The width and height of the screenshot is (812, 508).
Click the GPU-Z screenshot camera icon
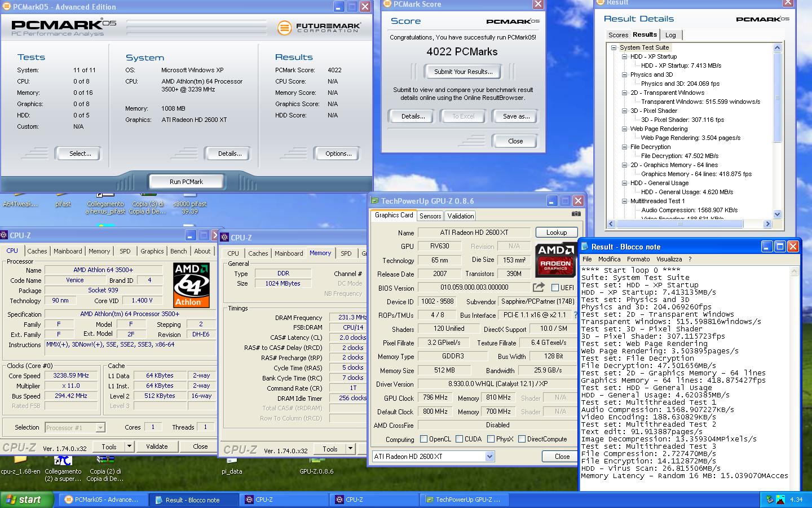(576, 214)
